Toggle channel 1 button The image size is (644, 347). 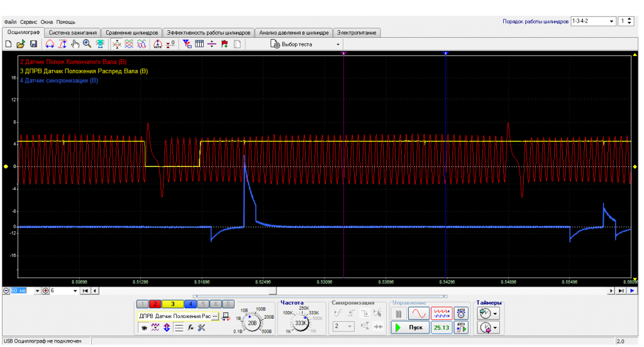(143, 304)
